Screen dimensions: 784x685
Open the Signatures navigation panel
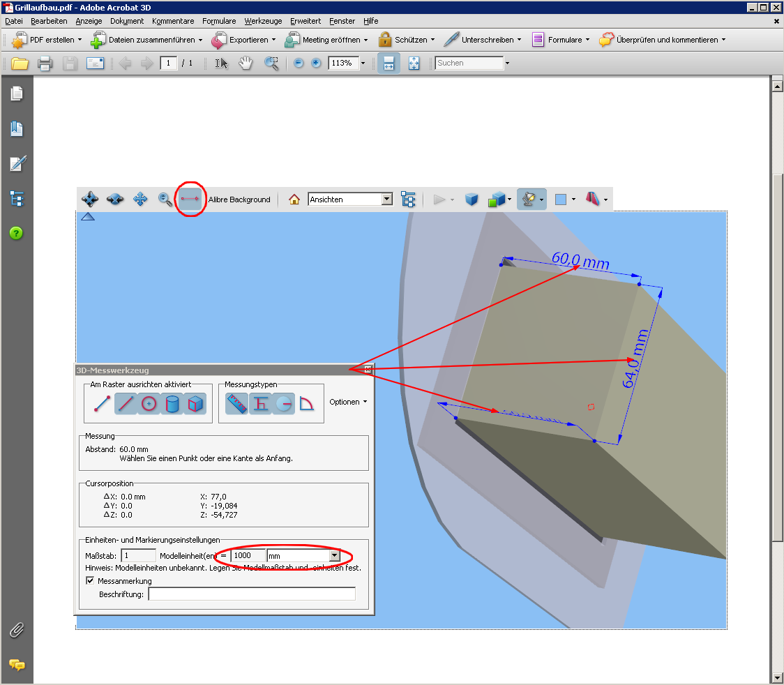[x=17, y=163]
